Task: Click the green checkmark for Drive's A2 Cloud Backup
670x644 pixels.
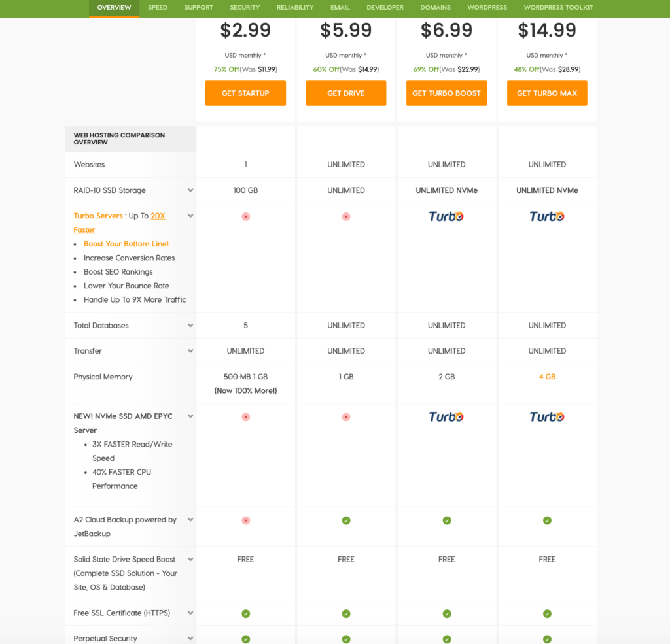Action: (x=346, y=520)
